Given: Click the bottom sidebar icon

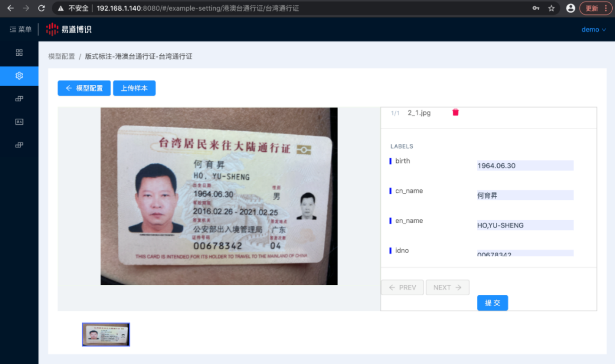Looking at the screenshot, I should pos(19,145).
